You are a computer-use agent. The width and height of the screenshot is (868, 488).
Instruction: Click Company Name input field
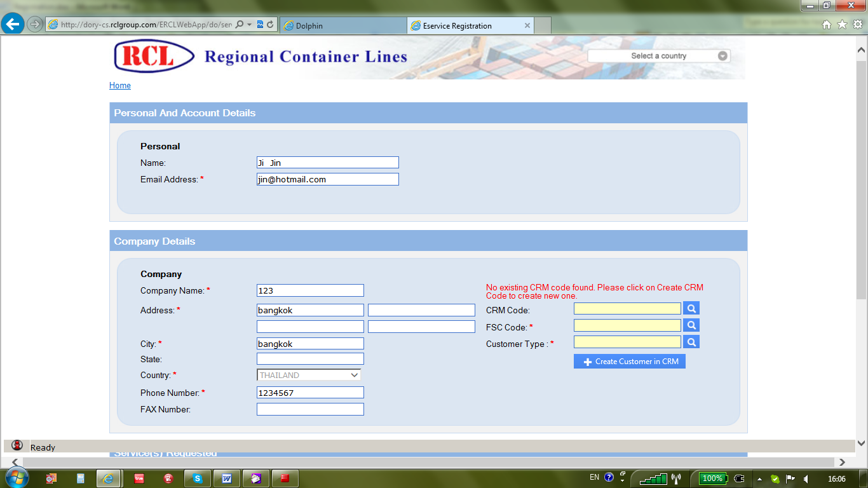[310, 290]
